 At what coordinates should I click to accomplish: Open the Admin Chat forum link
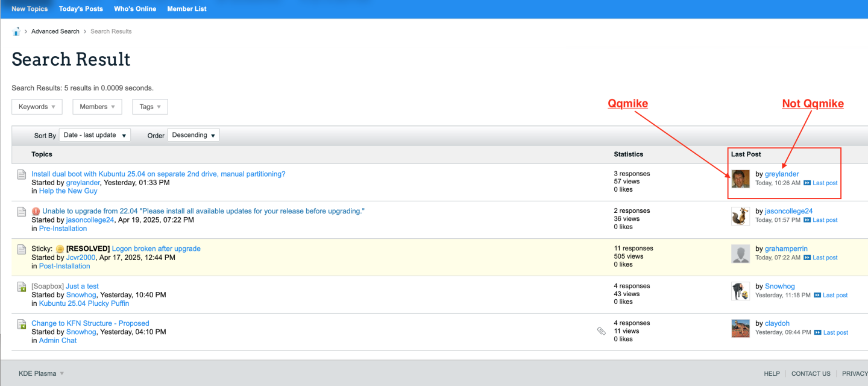tap(58, 341)
